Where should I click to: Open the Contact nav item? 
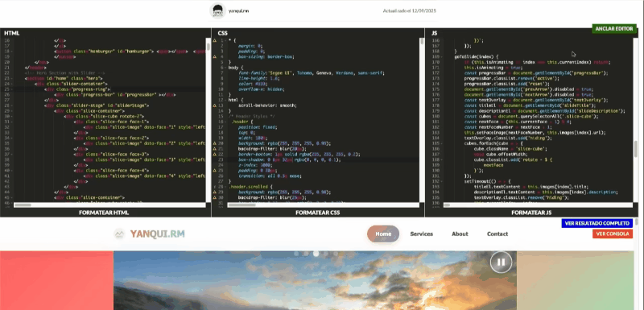click(497, 234)
